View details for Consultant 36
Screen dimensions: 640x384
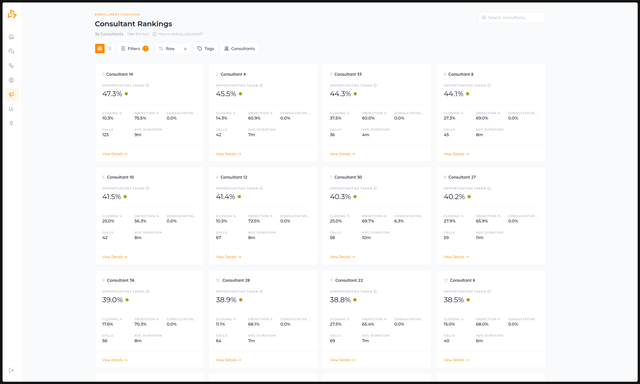[x=115, y=360]
